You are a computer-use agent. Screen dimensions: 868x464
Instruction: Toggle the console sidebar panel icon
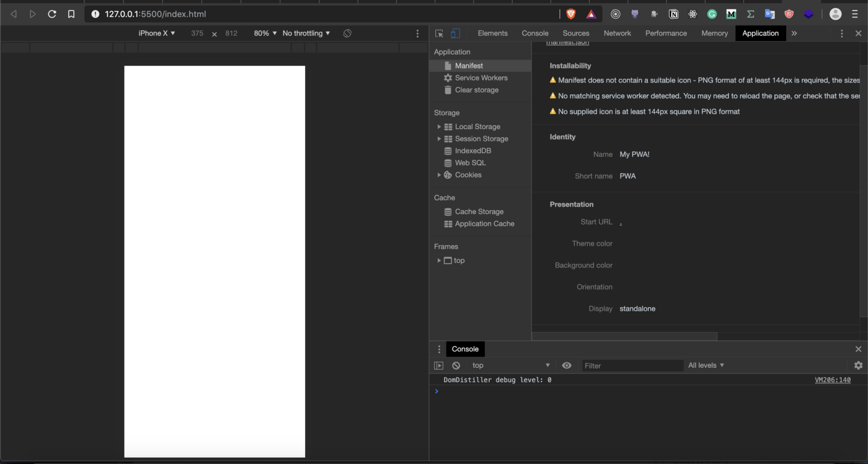[x=438, y=365]
